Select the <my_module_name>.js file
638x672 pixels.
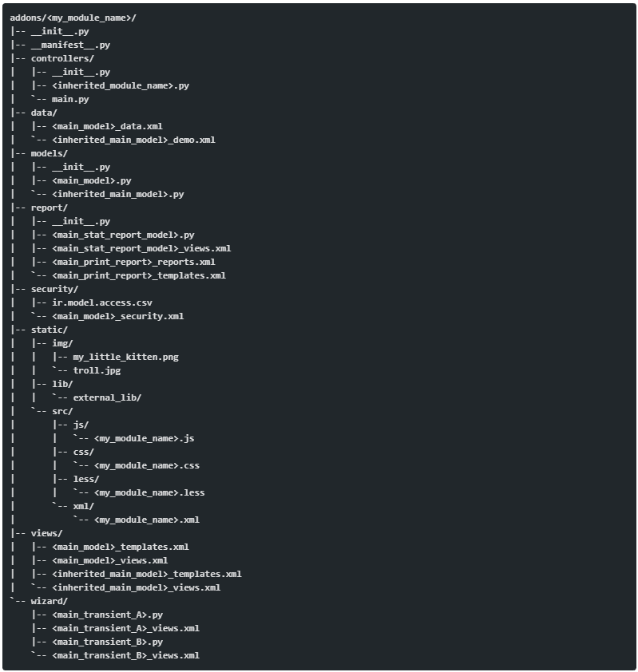tap(144, 437)
